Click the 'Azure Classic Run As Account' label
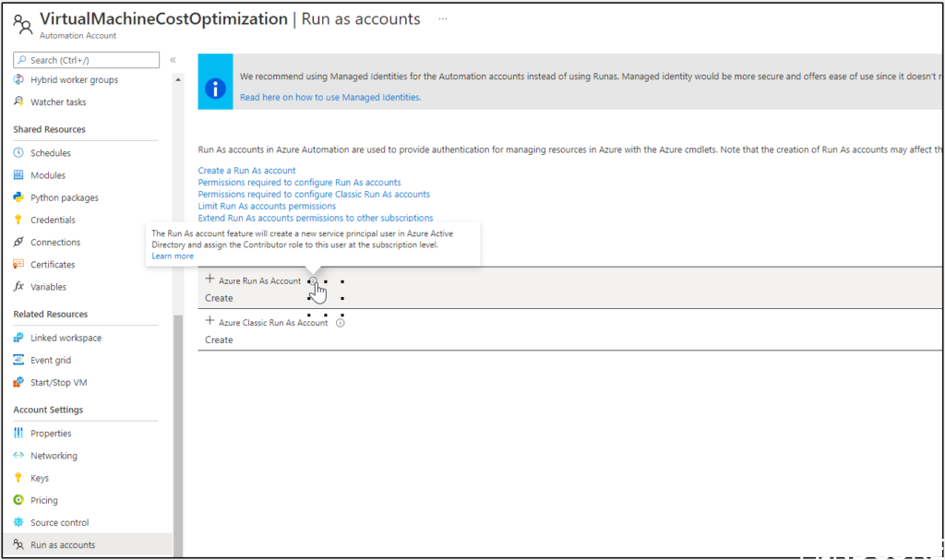The height and width of the screenshot is (560, 945). (273, 323)
